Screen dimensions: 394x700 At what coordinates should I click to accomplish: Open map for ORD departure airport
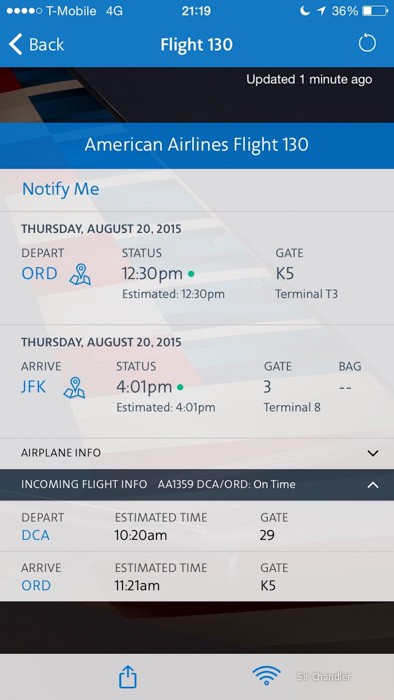80,274
